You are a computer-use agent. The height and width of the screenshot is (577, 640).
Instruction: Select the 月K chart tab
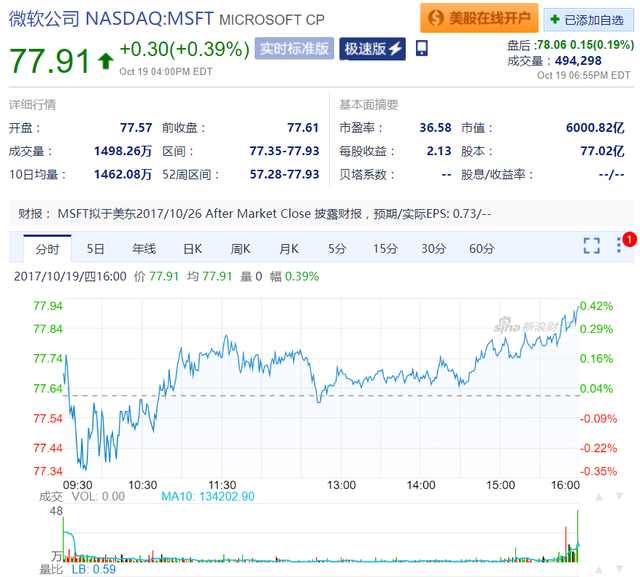click(x=289, y=249)
